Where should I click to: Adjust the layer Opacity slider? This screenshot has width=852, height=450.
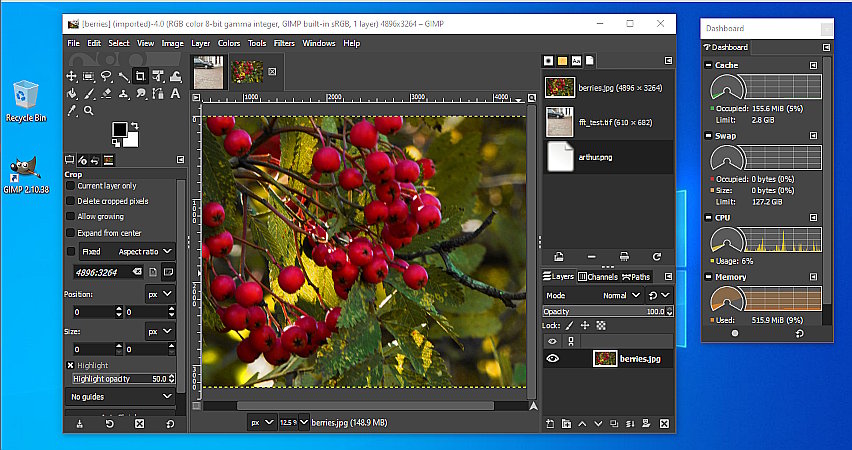(x=606, y=311)
